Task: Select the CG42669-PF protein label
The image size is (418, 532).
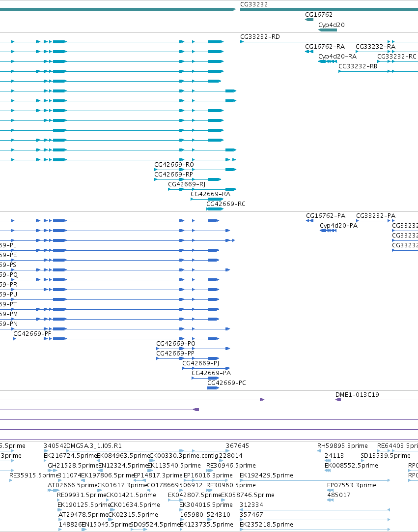Action: point(32,334)
